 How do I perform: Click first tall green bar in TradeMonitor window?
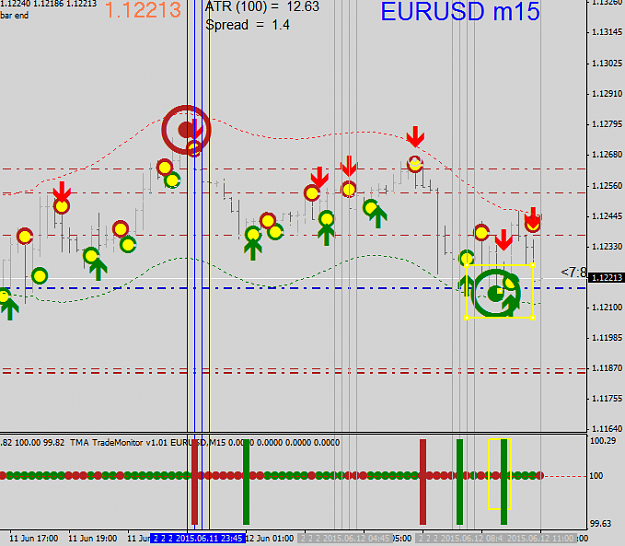tap(246, 482)
